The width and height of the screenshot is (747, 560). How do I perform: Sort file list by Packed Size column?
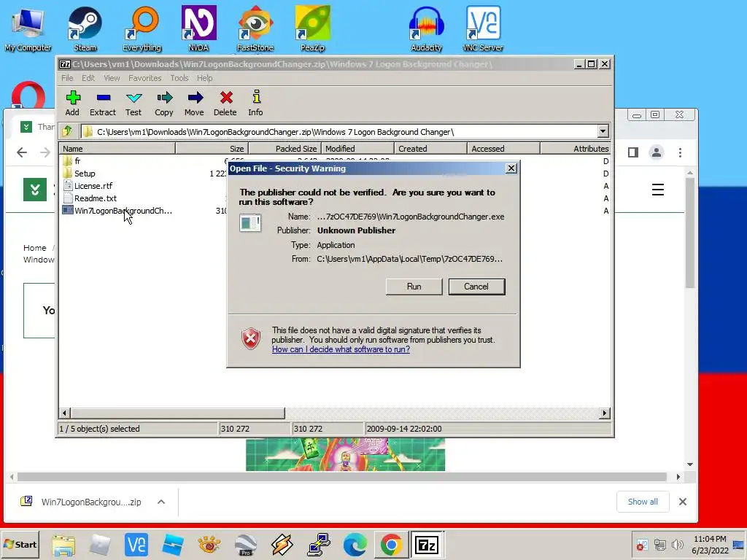(285, 149)
